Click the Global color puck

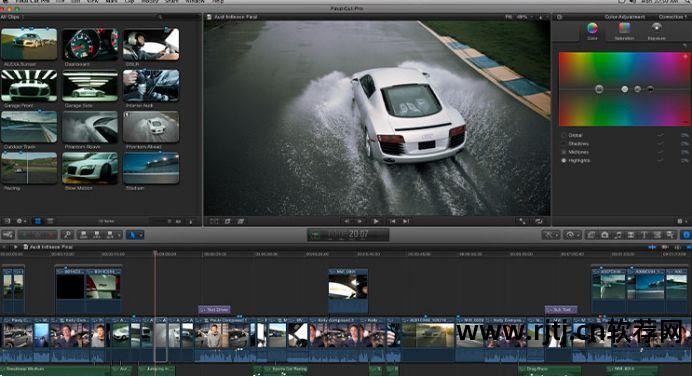tap(599, 89)
